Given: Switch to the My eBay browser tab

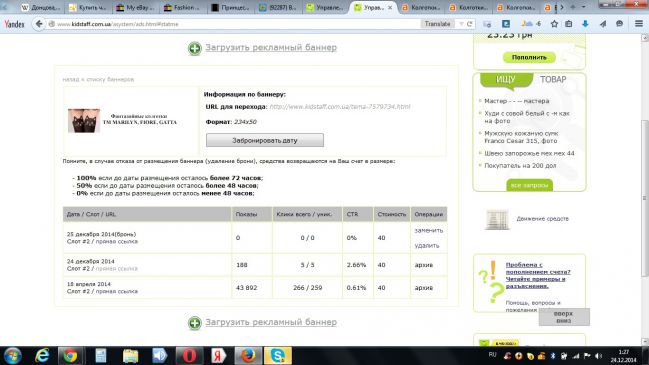Looking at the screenshot, I should tap(135, 7).
